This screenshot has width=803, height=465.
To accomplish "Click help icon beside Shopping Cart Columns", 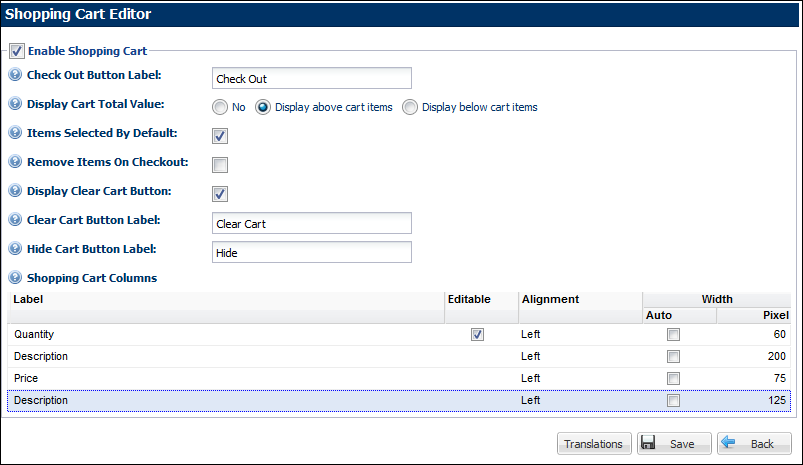I will 15,278.
